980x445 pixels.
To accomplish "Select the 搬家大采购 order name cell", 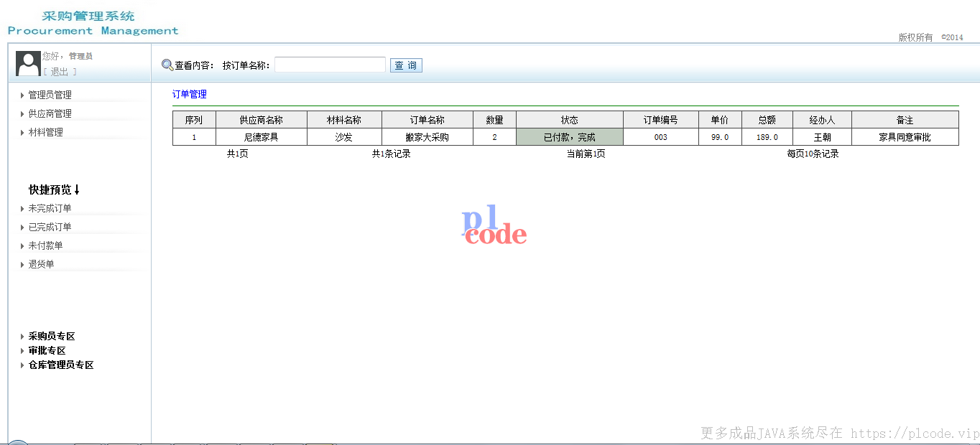I will pos(427,137).
